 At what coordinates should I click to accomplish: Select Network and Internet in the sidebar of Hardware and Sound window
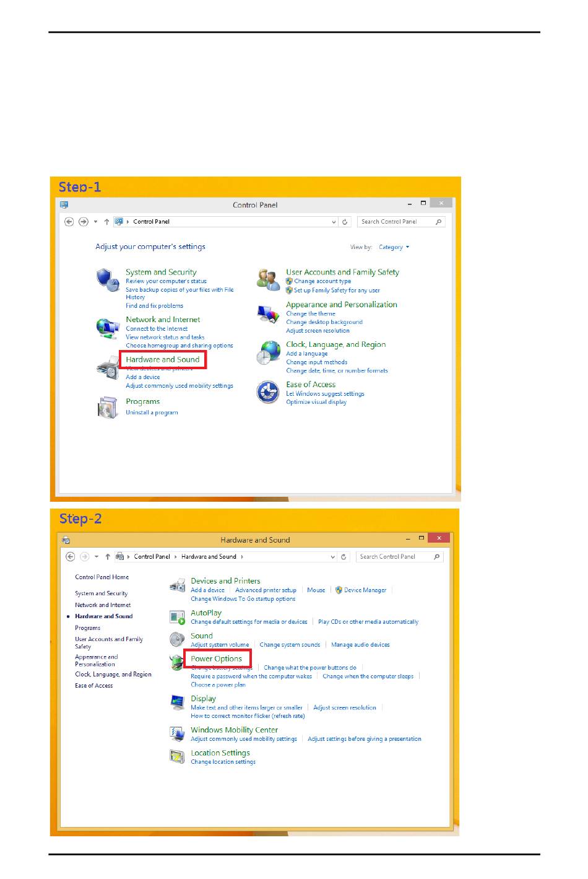coord(103,605)
